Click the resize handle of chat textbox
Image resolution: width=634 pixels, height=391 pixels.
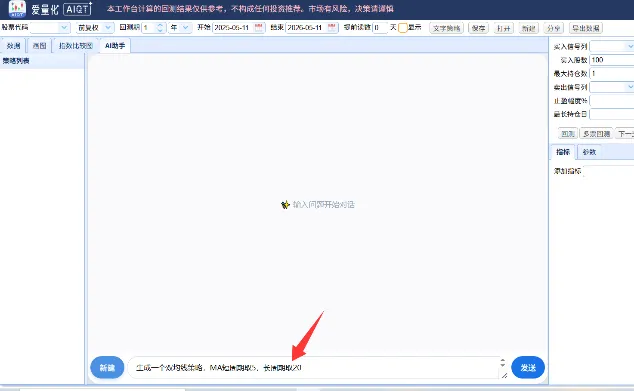point(504,376)
